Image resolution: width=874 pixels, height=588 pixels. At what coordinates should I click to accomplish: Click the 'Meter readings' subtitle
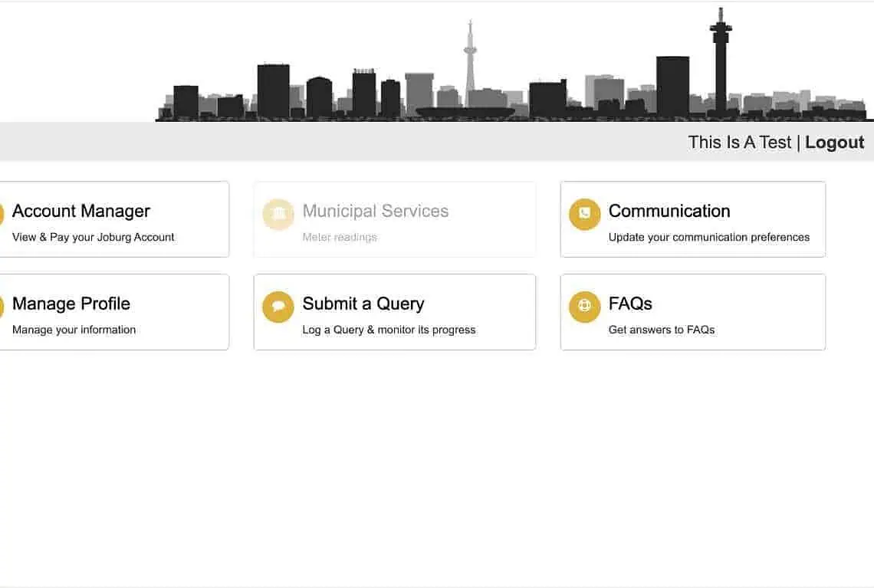(x=340, y=237)
